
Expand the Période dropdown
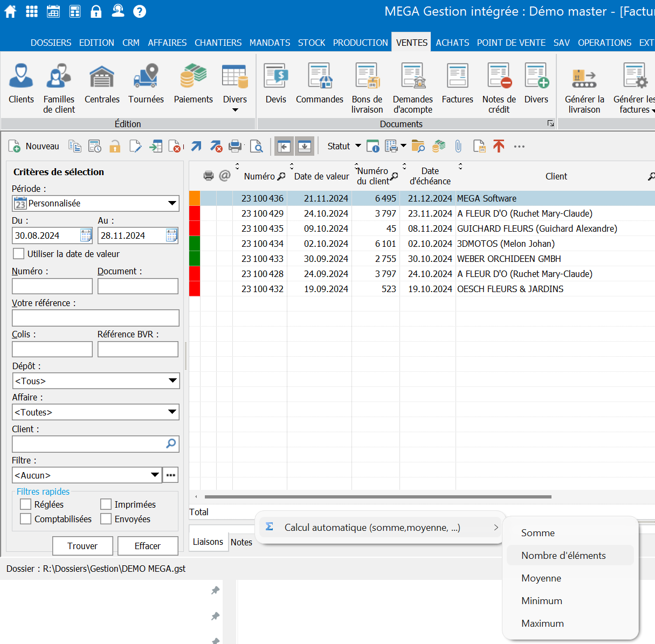point(172,203)
